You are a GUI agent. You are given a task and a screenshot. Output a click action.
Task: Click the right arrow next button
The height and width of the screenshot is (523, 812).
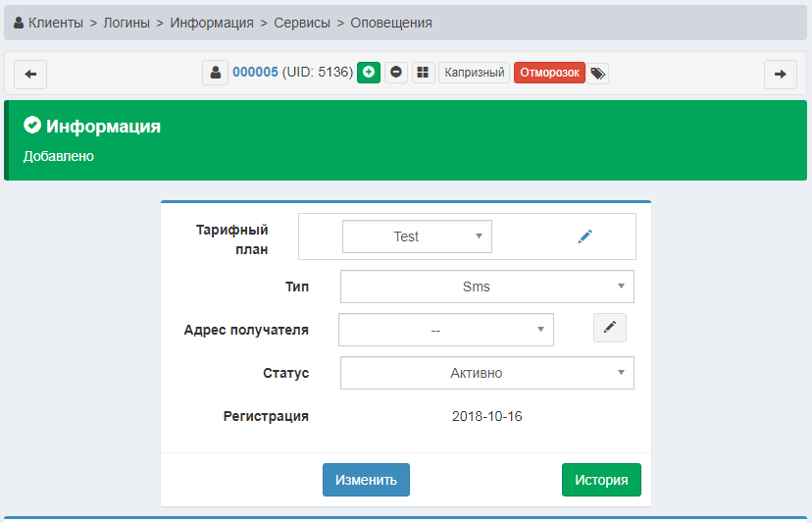[780, 74]
